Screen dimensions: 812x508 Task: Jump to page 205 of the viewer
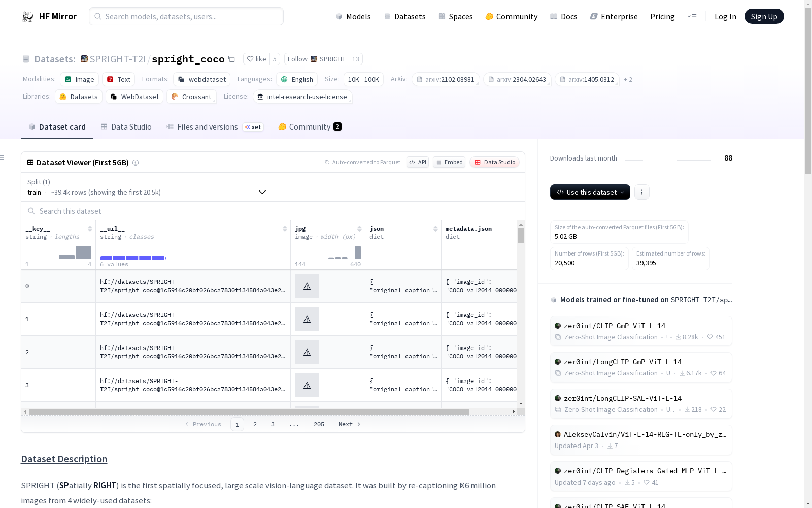pos(319,424)
